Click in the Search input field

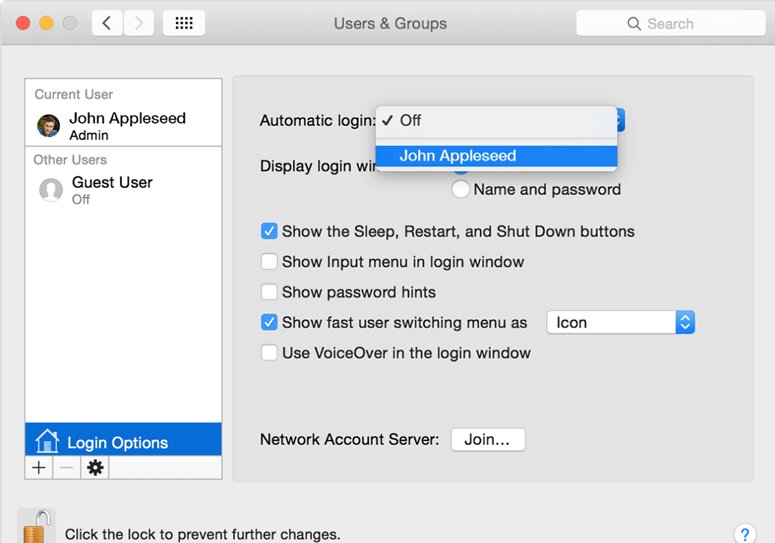671,23
